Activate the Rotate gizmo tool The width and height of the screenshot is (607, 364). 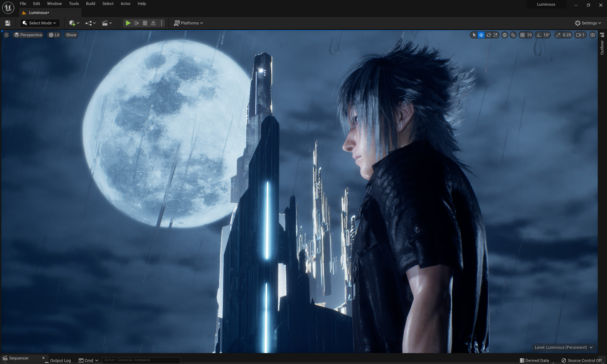click(x=488, y=35)
